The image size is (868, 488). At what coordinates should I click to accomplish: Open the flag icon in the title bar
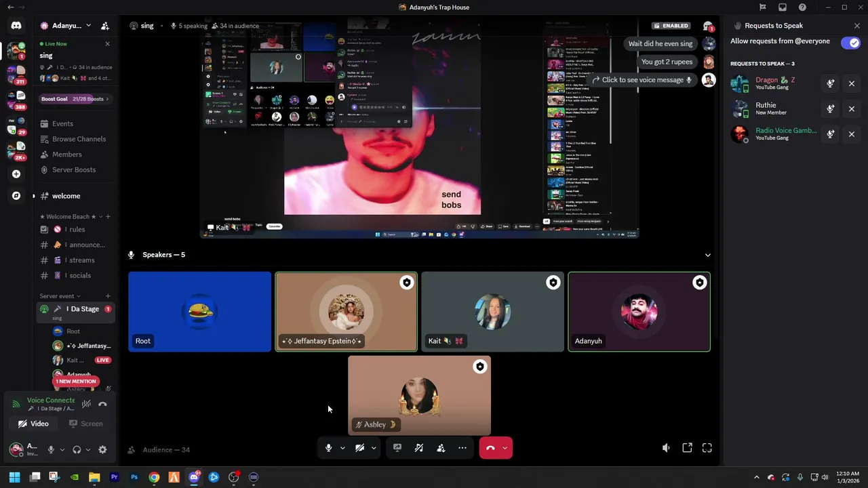coord(763,7)
